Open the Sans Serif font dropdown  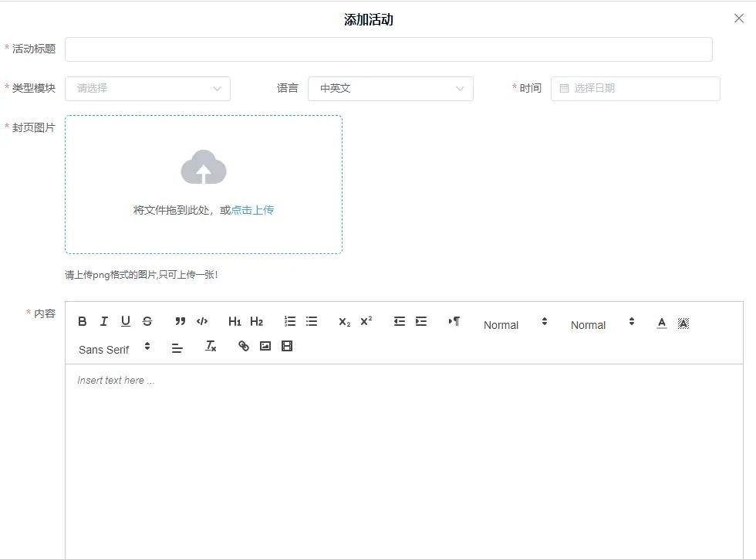(x=108, y=349)
